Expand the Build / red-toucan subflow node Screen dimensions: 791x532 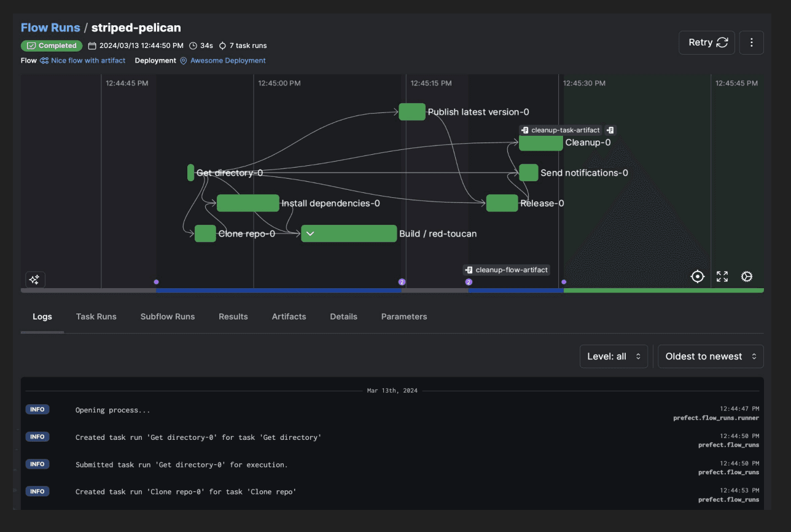click(310, 233)
